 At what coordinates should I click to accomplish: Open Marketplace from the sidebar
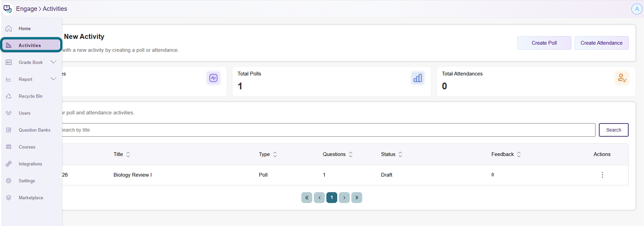click(31, 198)
